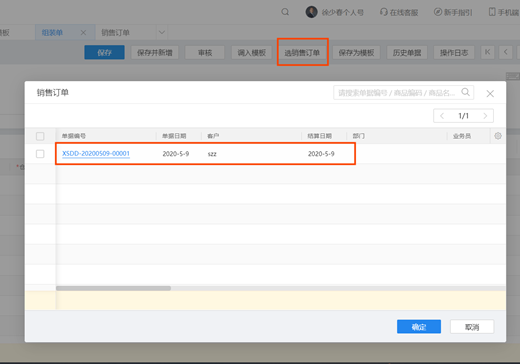The image size is (520, 364).
Task: Click the 客户 column header
Action: [x=213, y=136]
